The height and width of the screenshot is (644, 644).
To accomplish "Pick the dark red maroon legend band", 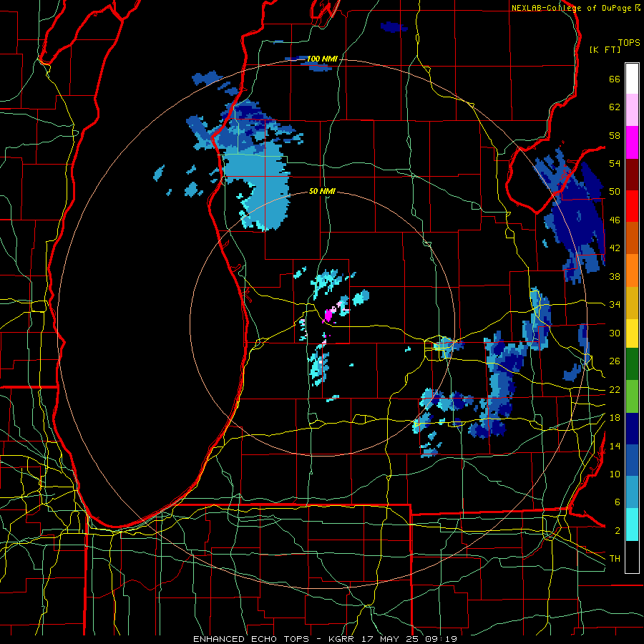I will (x=632, y=175).
